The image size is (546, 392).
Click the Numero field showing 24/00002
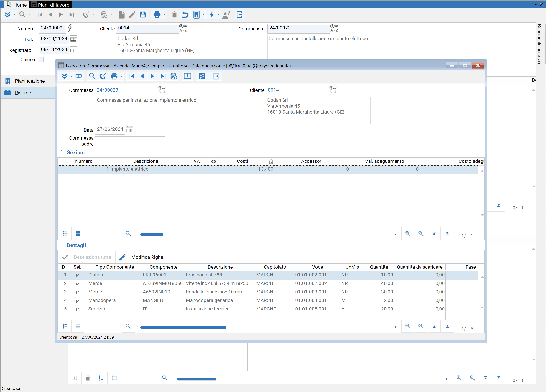click(x=52, y=28)
